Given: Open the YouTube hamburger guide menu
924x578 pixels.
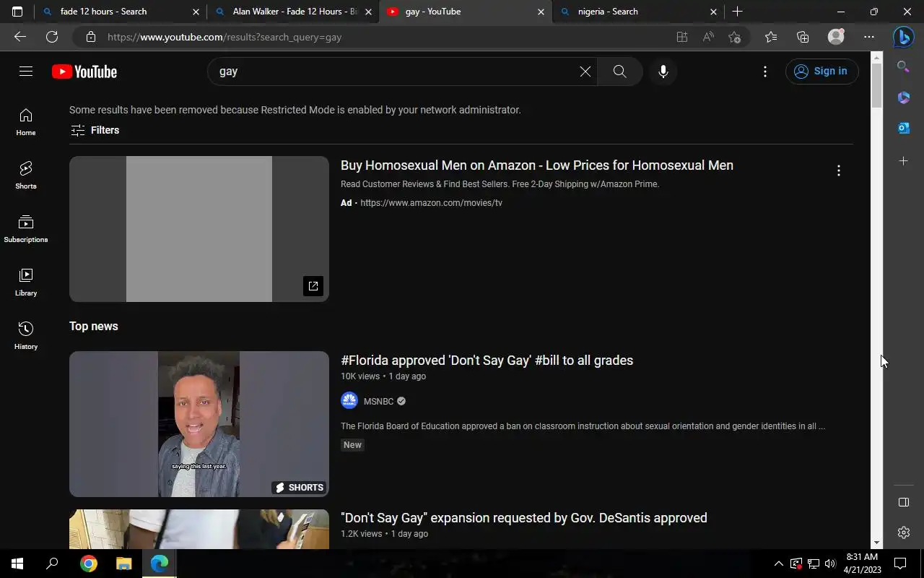Looking at the screenshot, I should (26, 71).
